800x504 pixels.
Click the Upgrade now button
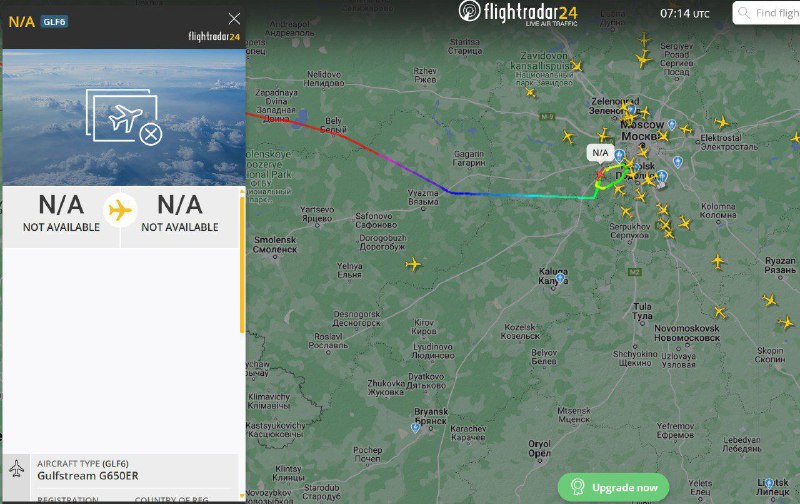(x=613, y=487)
